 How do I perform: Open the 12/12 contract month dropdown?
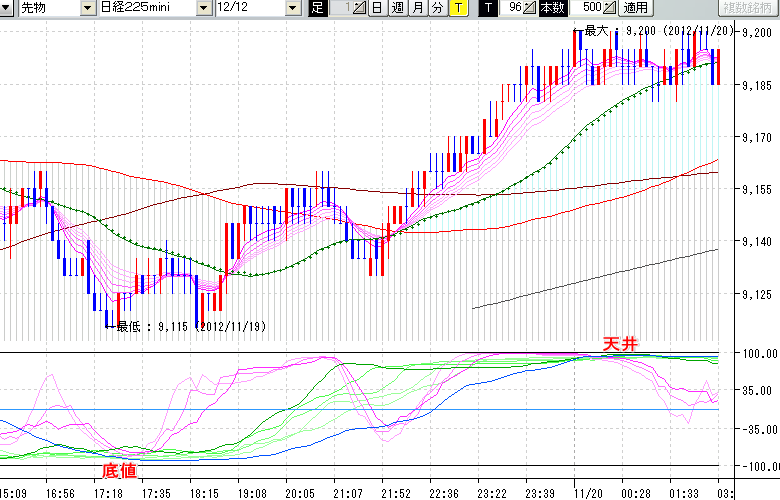pyautogui.click(x=292, y=8)
